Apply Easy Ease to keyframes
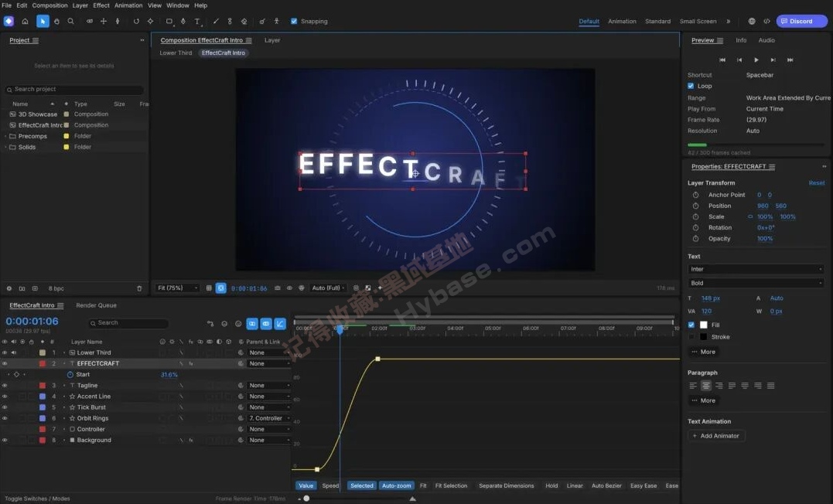Viewport: 833px width, 504px height. pyautogui.click(x=644, y=486)
